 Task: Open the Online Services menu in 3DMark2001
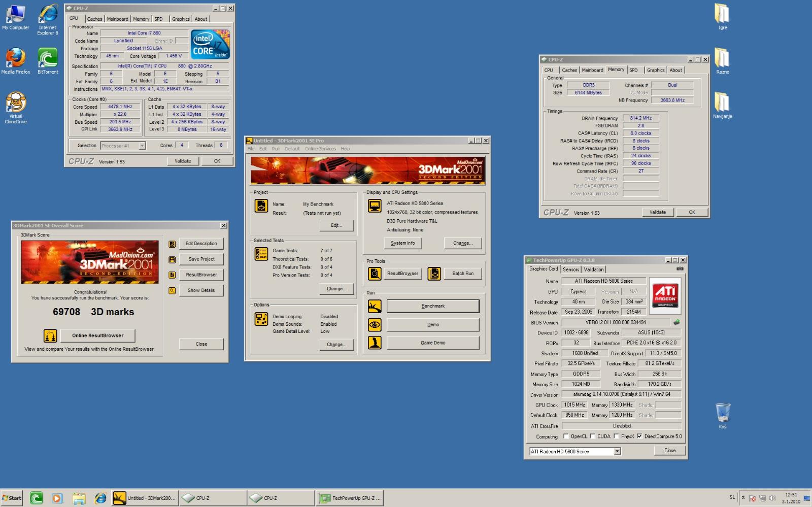(x=320, y=149)
